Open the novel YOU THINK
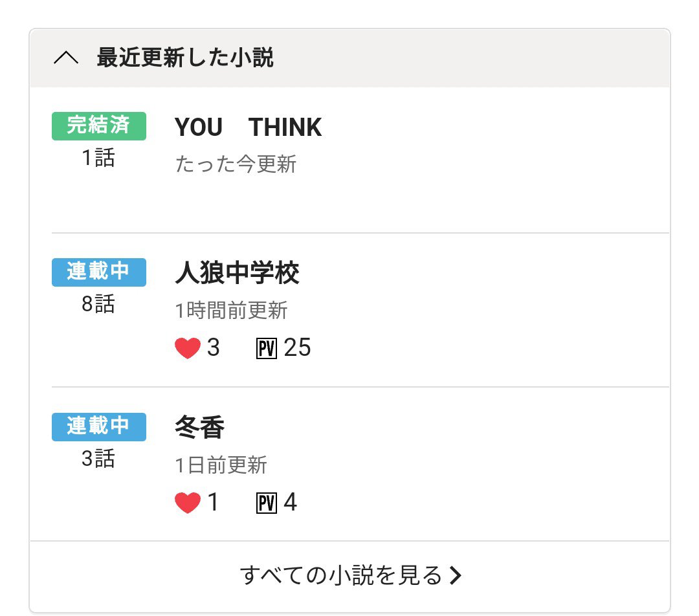The image size is (699, 616). pyautogui.click(x=248, y=127)
